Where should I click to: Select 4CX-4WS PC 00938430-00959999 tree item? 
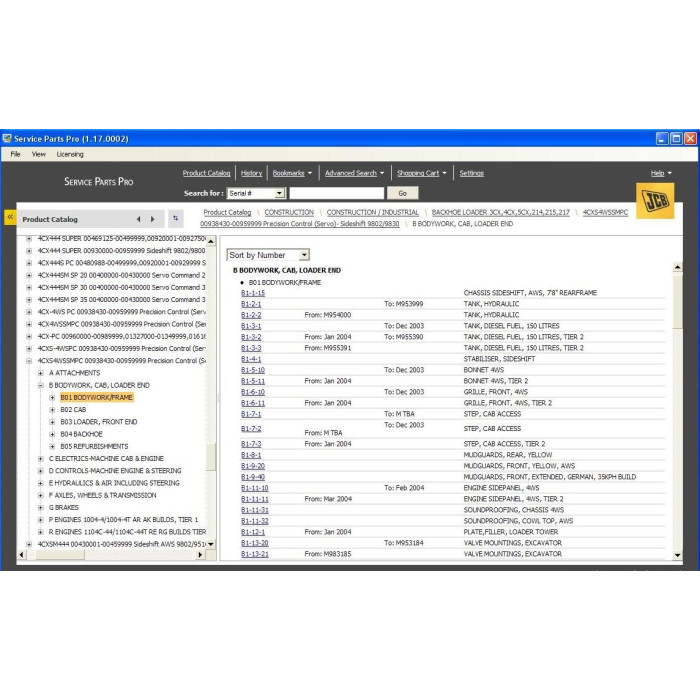pyautogui.click(x=121, y=312)
